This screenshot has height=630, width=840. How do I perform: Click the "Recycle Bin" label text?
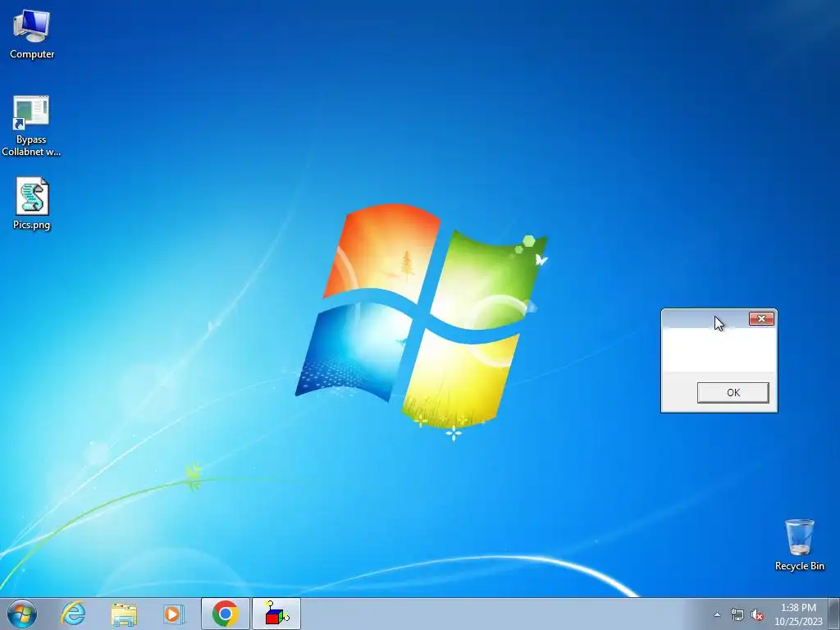[799, 566]
